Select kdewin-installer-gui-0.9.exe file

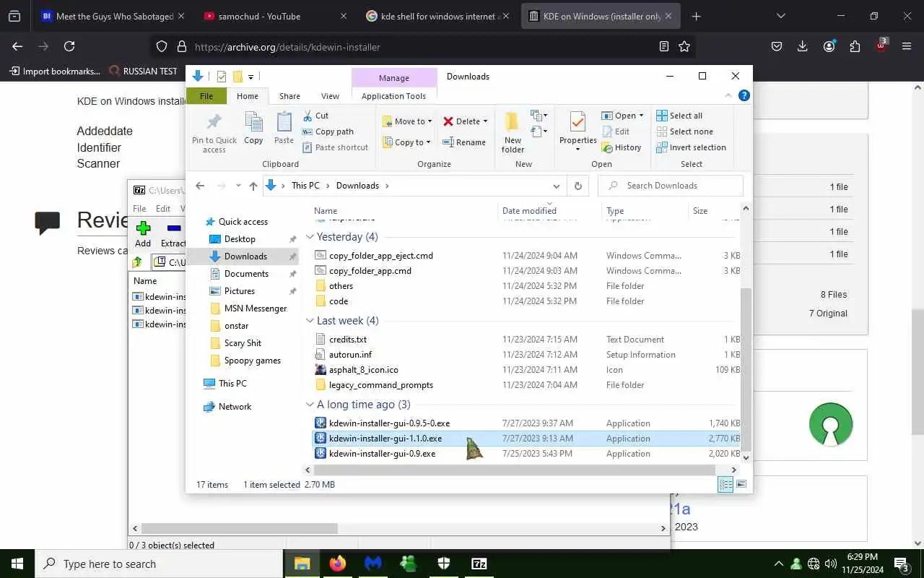tap(382, 454)
